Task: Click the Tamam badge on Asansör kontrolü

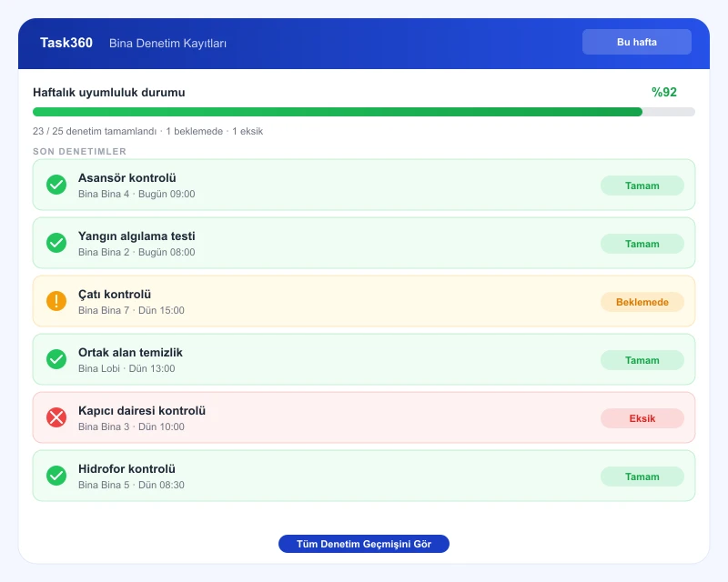Action: coord(642,186)
